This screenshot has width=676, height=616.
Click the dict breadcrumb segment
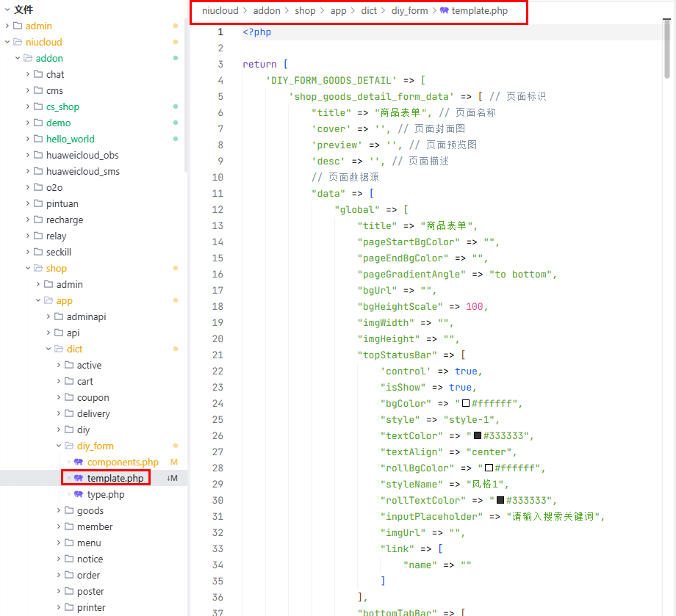(x=369, y=11)
